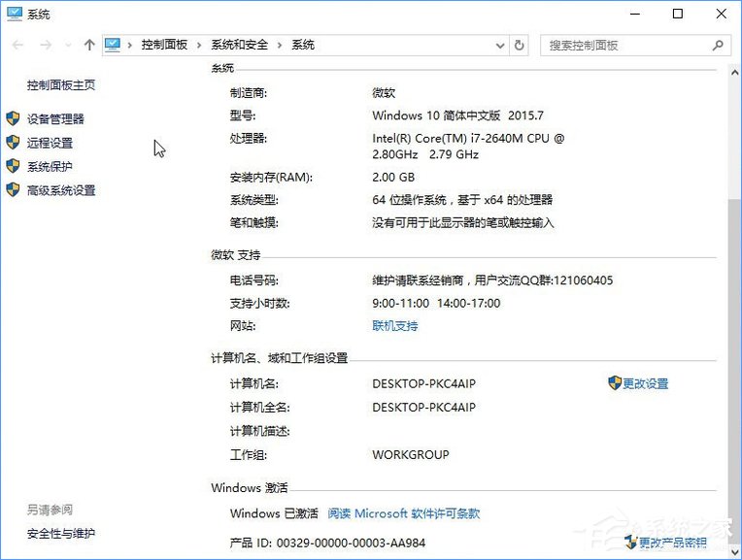This screenshot has width=742, height=560.
Task: Click shield icon beside 高级系统设置
Action: pyautogui.click(x=13, y=189)
